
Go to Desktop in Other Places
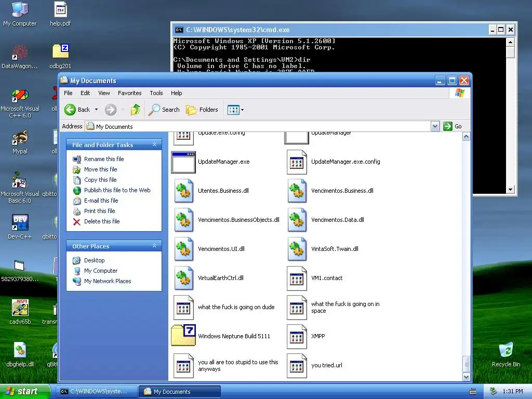pos(95,260)
